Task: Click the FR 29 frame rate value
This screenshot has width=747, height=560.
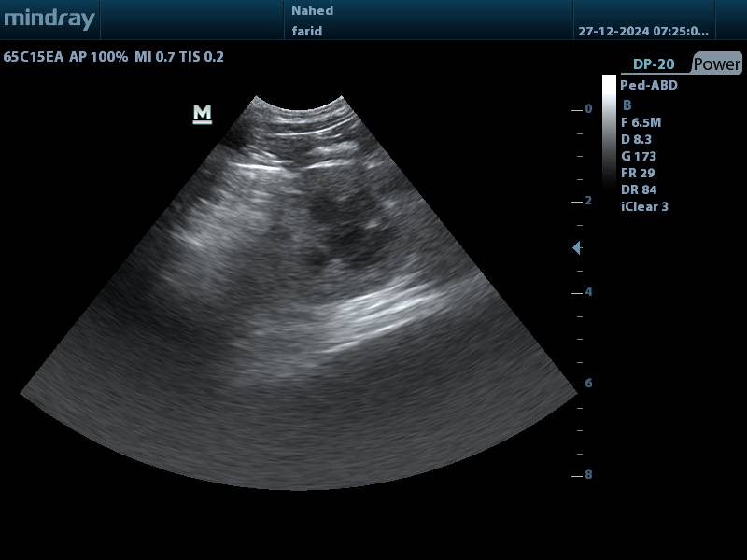Action: 638,173
